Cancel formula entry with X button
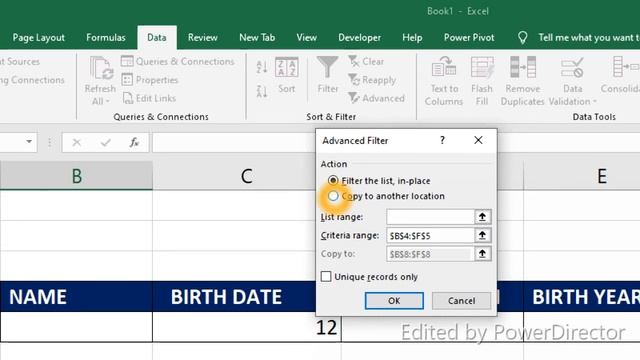This screenshot has width=640, height=360. 77,142
